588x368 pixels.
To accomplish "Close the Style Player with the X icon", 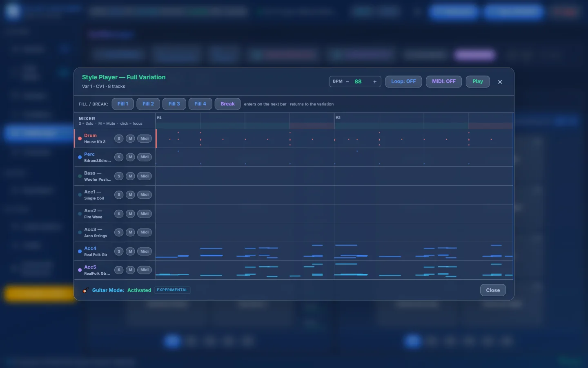I will [x=500, y=82].
